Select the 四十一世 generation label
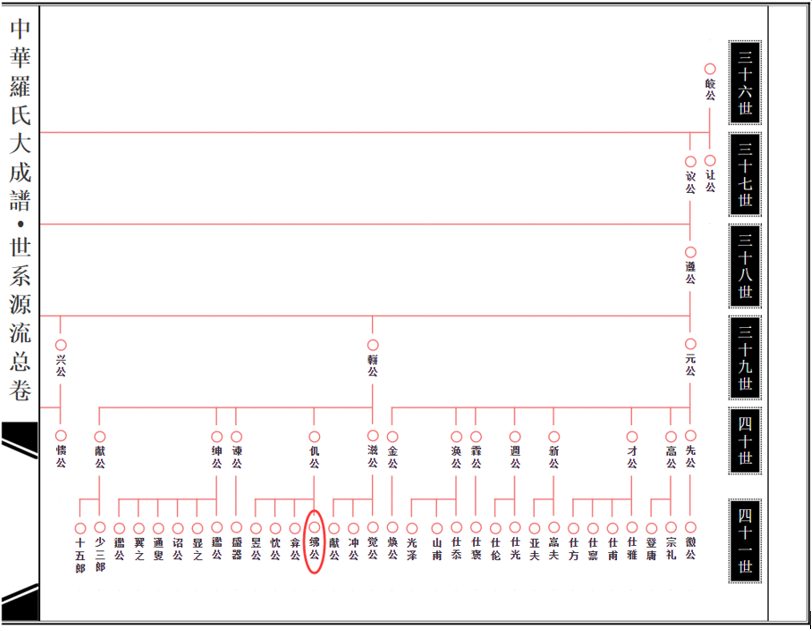 [745, 540]
